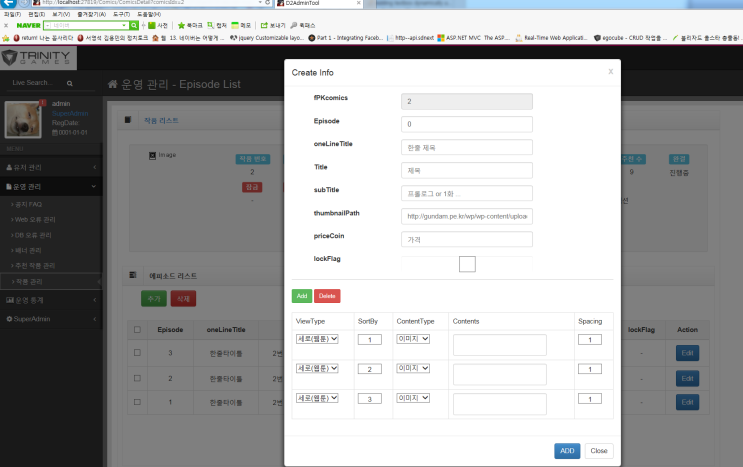Open ViewType dropdown in SortBy 2 row
This screenshot has height=467, width=743.
point(317,368)
